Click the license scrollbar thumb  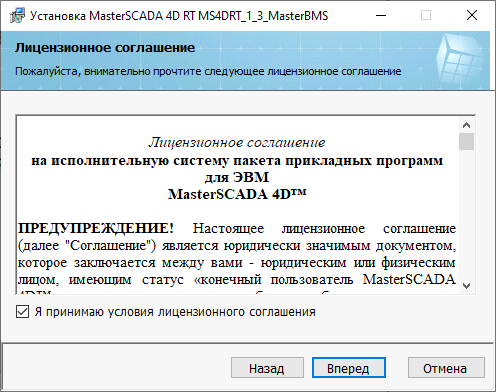(466, 141)
